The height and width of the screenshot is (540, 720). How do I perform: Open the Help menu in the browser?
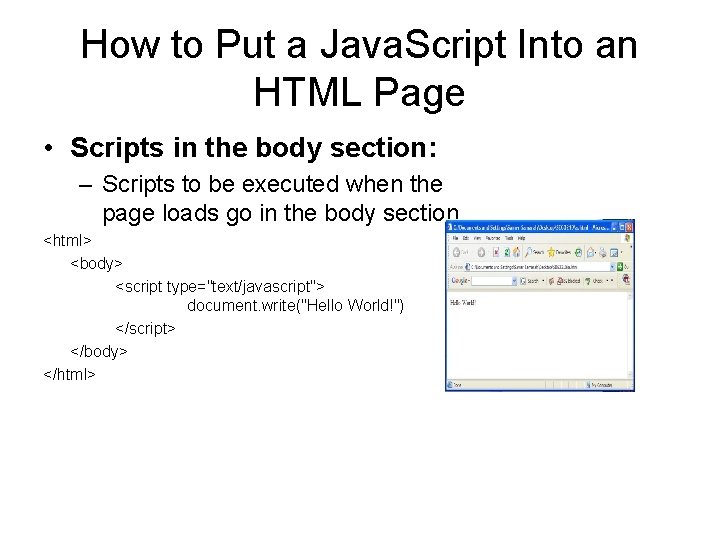(x=522, y=238)
